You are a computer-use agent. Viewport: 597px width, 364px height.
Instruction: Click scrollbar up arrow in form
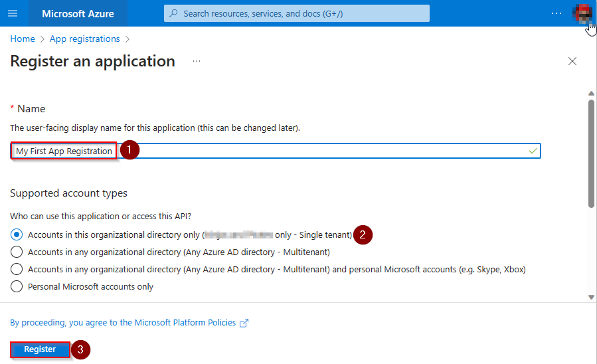click(x=591, y=93)
